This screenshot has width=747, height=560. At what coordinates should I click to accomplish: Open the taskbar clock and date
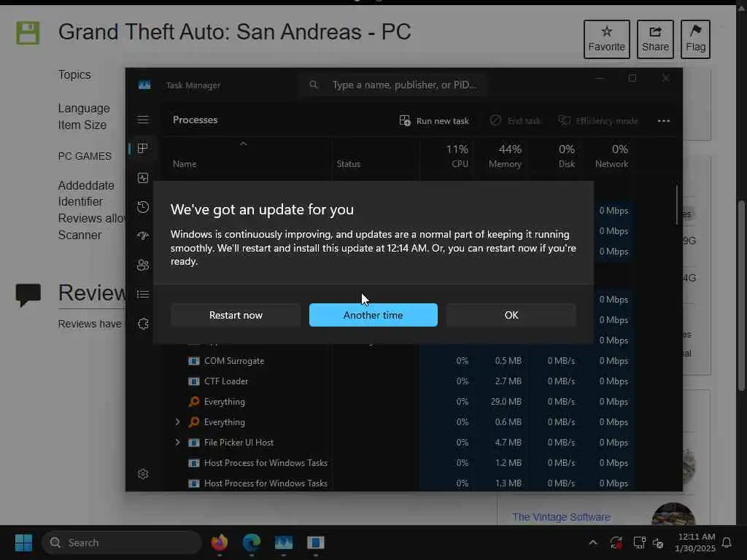click(x=695, y=542)
